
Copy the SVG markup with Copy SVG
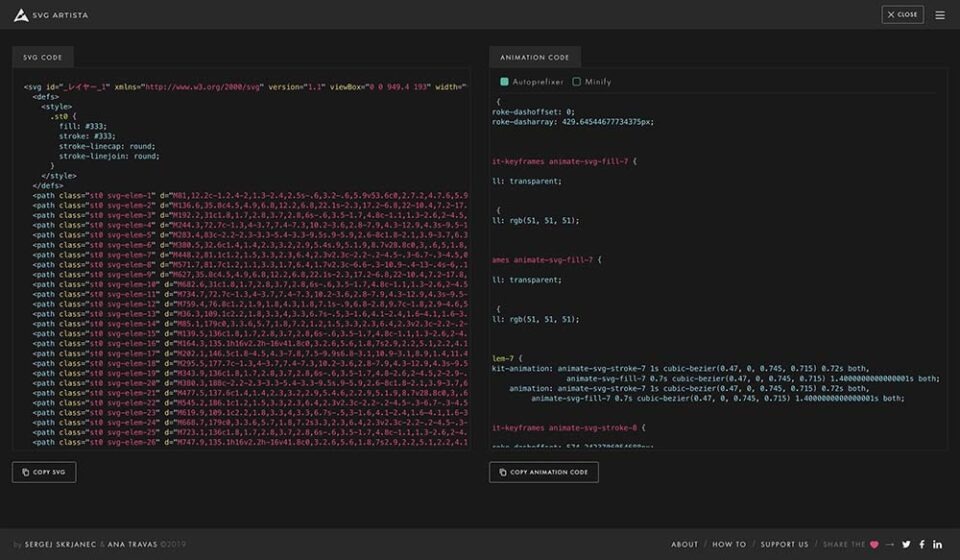[44, 472]
